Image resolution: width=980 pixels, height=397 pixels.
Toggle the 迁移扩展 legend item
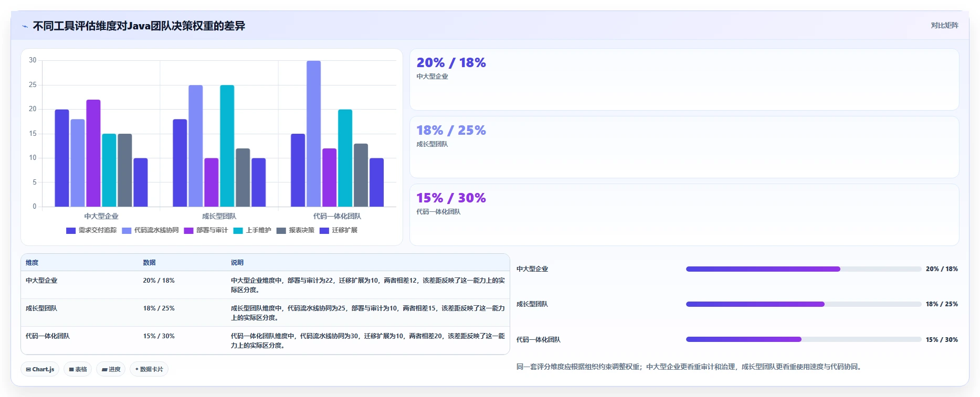pyautogui.click(x=339, y=230)
